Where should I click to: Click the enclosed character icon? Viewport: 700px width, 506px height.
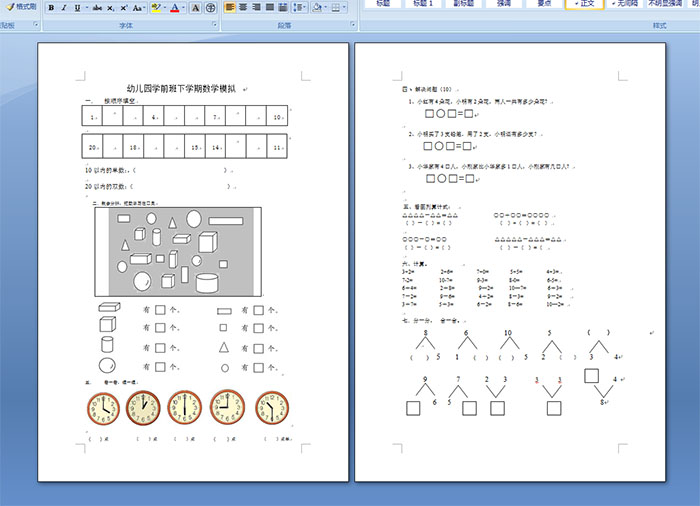coord(211,8)
